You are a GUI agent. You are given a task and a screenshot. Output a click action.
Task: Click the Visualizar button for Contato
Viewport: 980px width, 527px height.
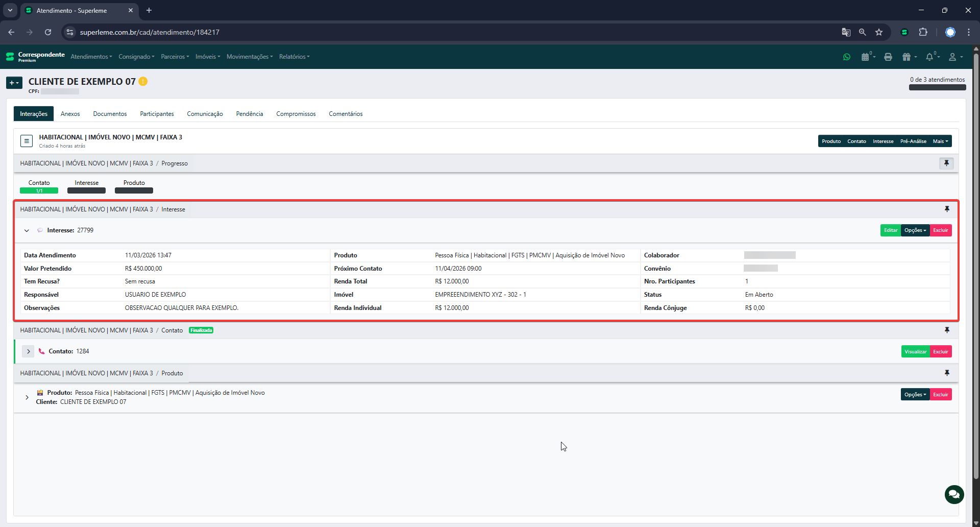(x=915, y=352)
